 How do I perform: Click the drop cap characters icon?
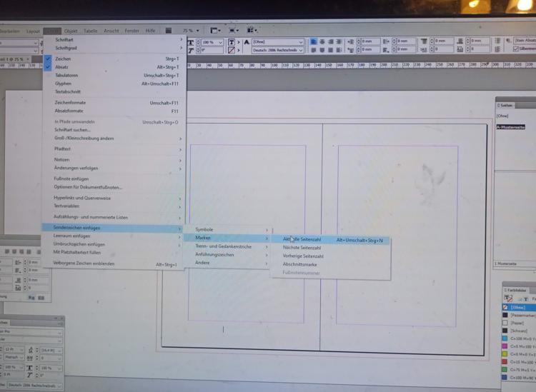[460, 49]
